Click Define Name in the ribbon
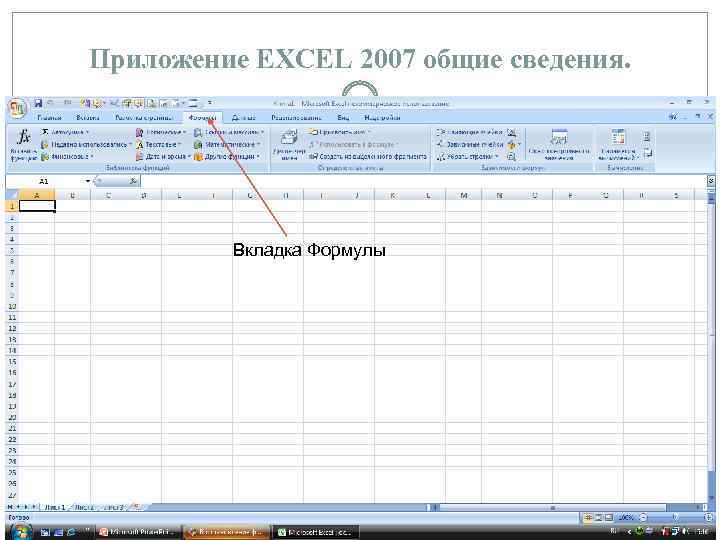The image size is (720, 540). (339, 132)
